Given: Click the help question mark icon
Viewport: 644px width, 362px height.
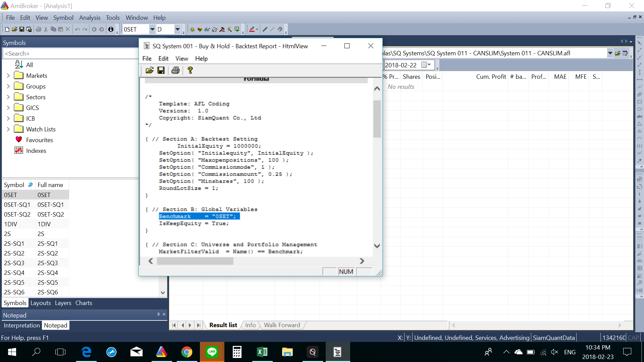Looking at the screenshot, I should pos(190,70).
